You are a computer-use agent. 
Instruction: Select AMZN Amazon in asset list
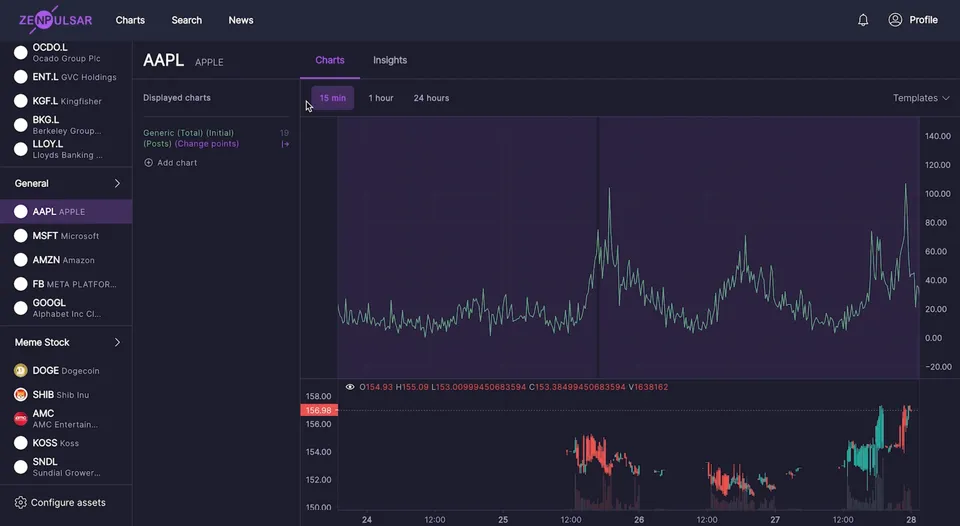pos(66,260)
